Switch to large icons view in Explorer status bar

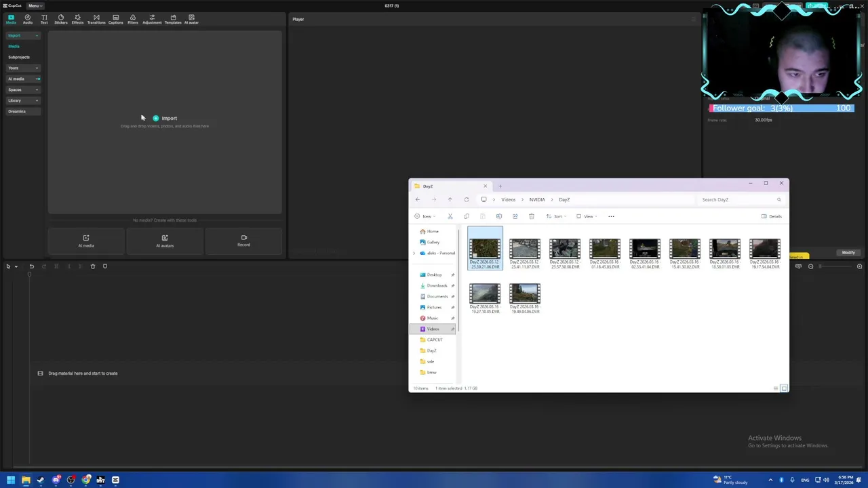click(x=784, y=388)
